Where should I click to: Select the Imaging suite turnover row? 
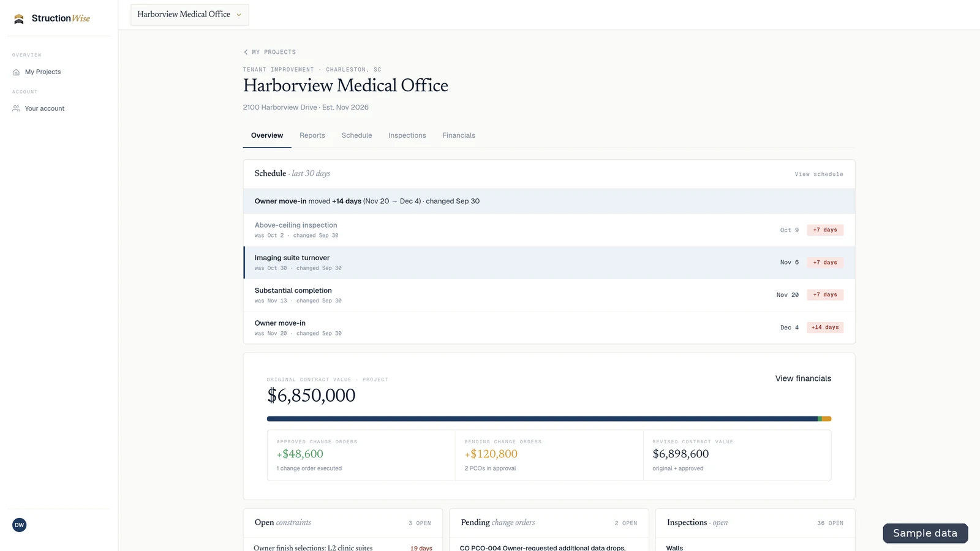[549, 263]
